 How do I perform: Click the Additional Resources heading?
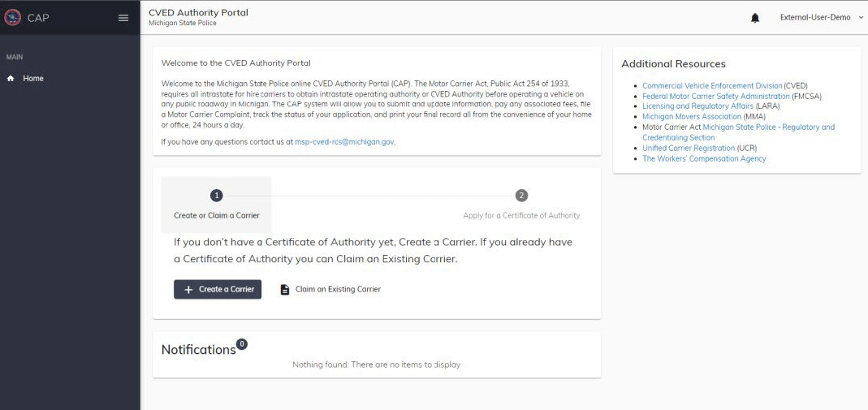pyautogui.click(x=673, y=64)
